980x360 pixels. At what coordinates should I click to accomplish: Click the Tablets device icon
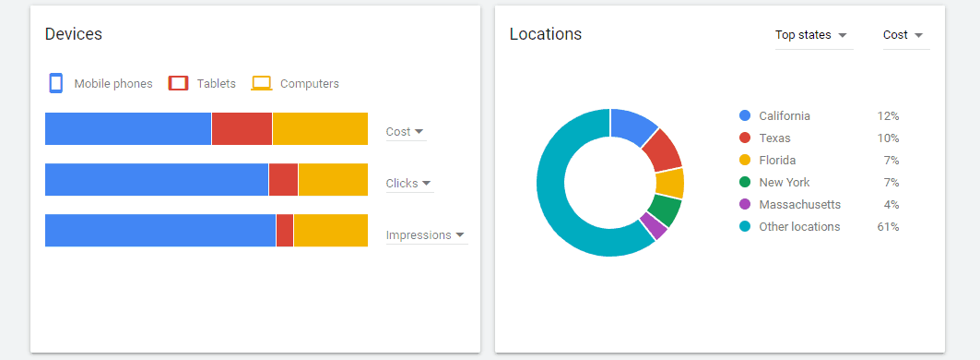pyautogui.click(x=178, y=83)
